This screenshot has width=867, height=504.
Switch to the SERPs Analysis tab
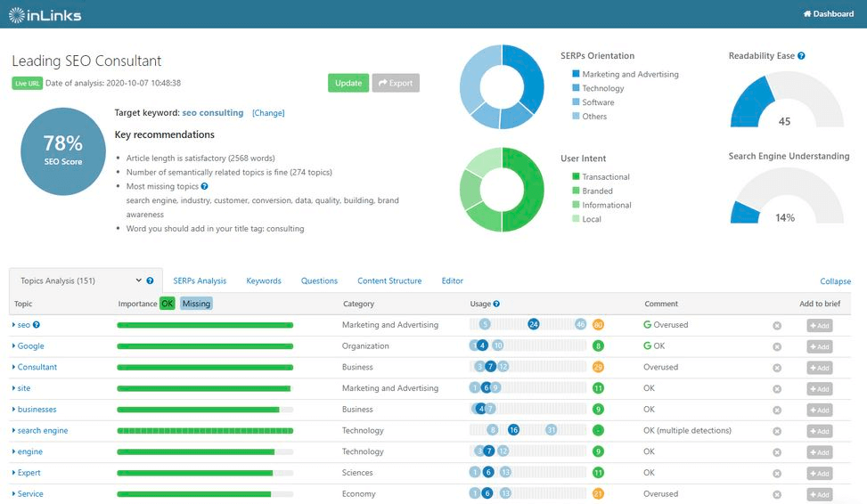[x=200, y=281]
